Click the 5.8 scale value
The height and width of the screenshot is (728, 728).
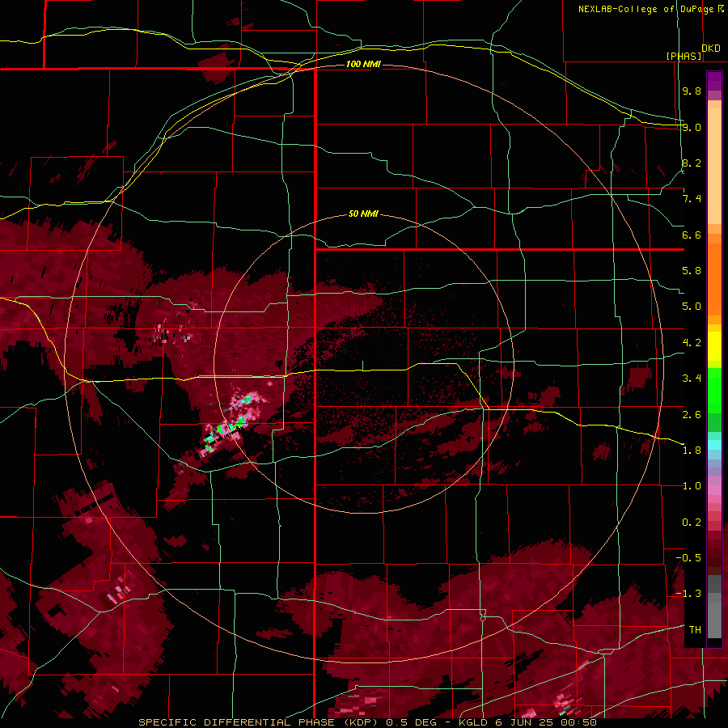pyautogui.click(x=692, y=271)
